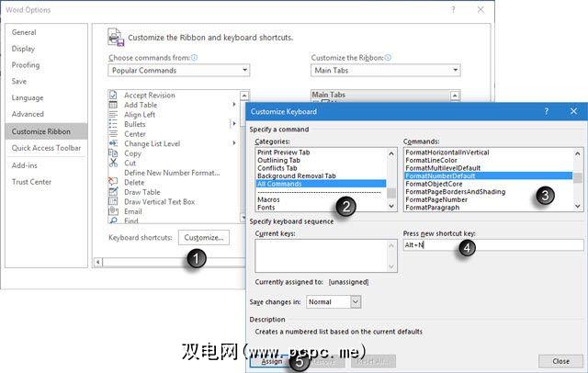This screenshot has height=373, width=588.
Task: Select Conflicts Tab category
Action: coord(277,168)
